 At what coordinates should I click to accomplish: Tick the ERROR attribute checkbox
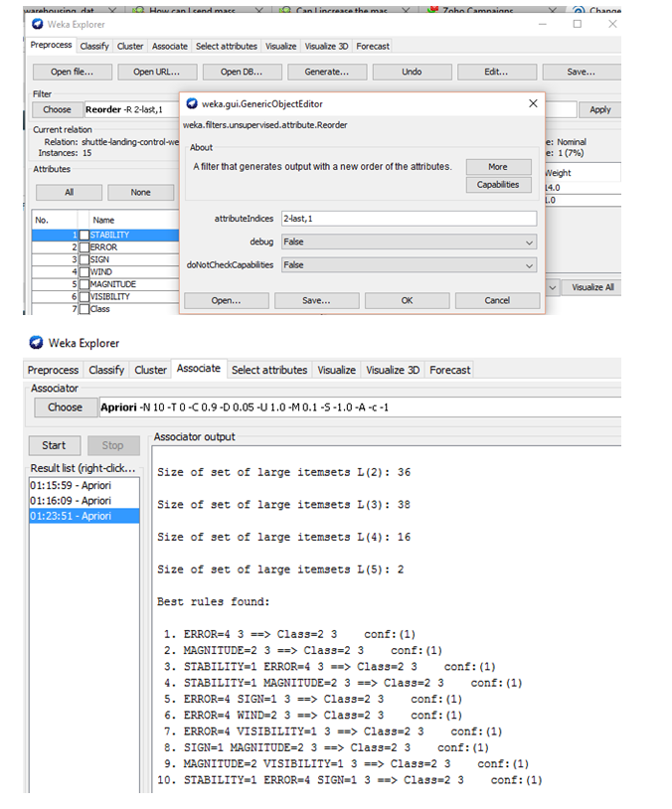84,247
